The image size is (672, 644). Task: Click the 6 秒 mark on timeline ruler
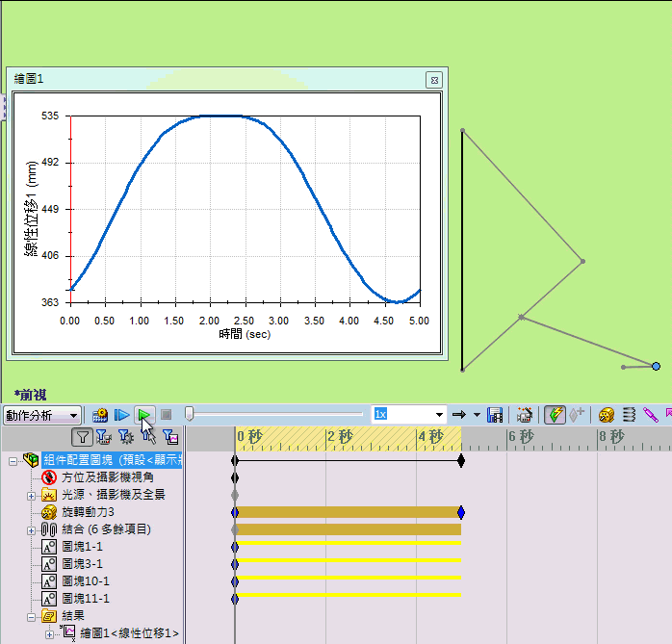click(521, 437)
